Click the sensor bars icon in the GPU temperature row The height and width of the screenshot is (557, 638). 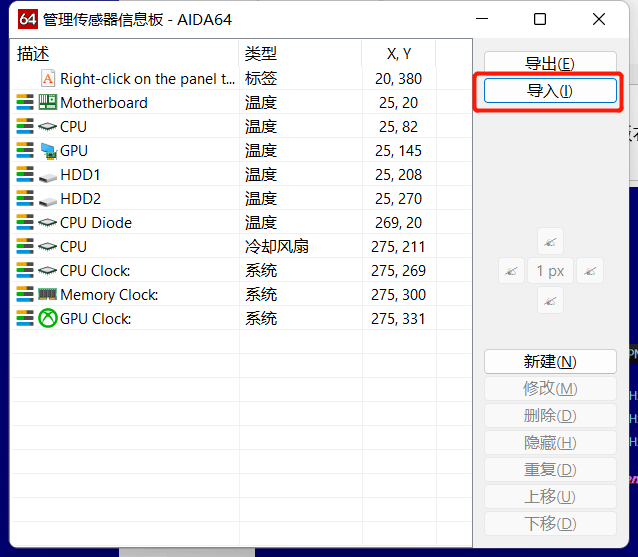[x=25, y=151]
